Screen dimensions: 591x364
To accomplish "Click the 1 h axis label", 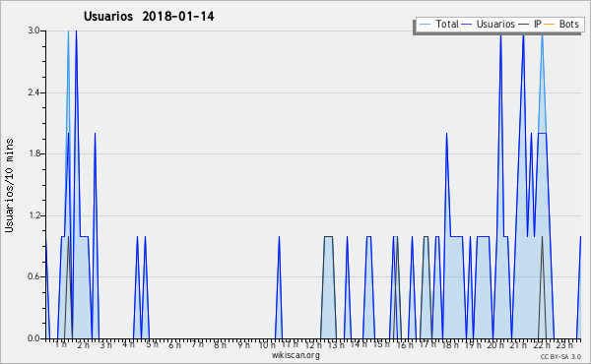I will (61, 344).
